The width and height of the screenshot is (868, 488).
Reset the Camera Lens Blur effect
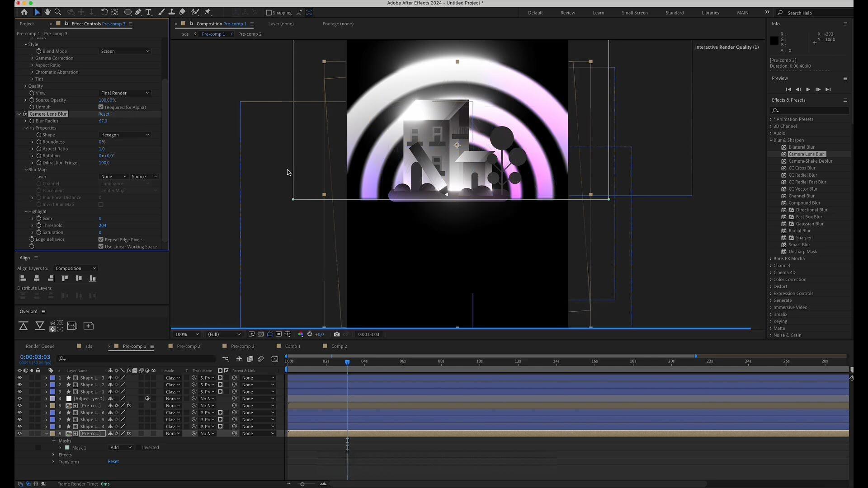(x=104, y=114)
